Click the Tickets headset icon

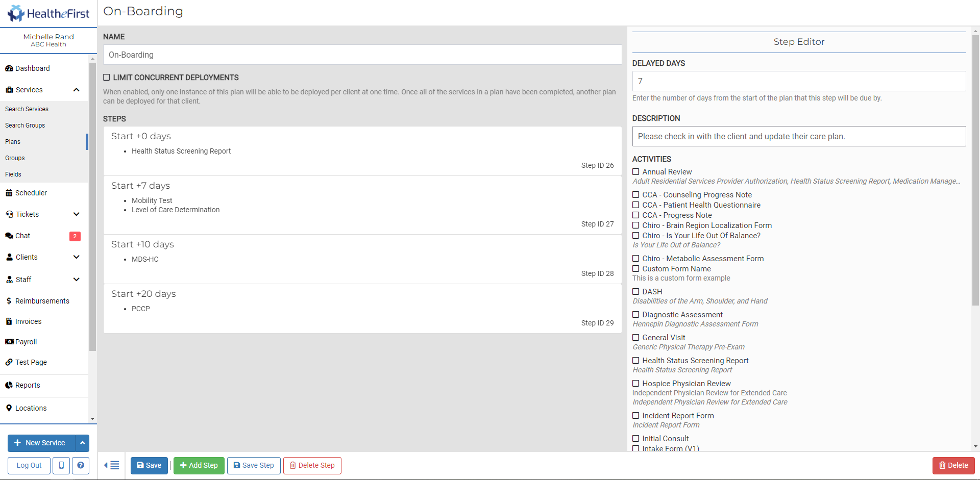[9, 214]
